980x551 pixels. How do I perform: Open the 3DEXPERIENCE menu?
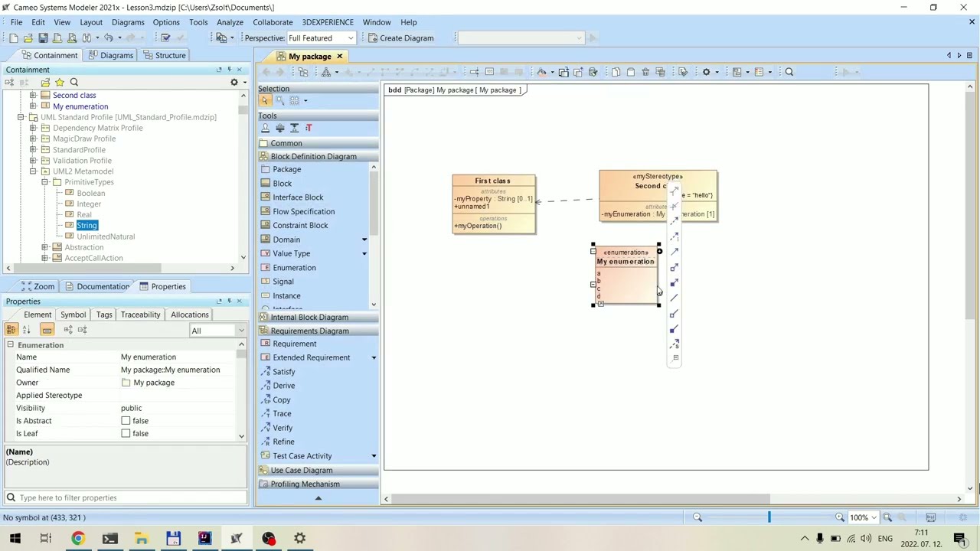[328, 22]
